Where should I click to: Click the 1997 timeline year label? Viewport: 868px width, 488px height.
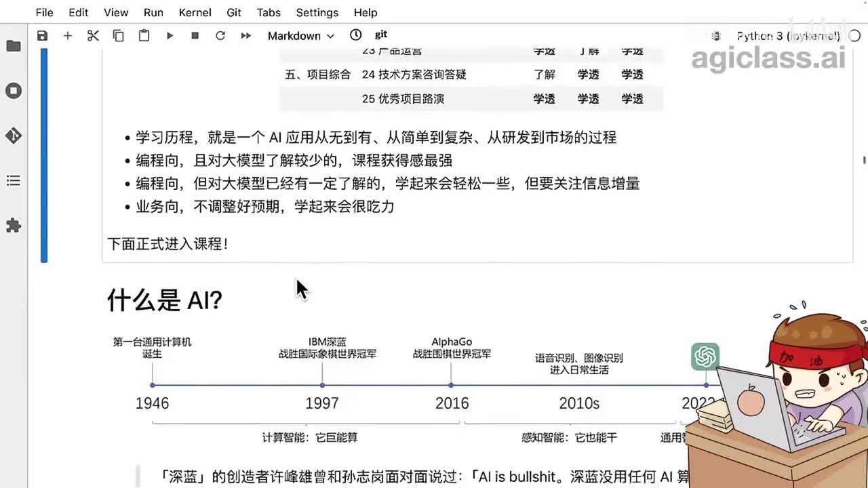[x=322, y=403]
